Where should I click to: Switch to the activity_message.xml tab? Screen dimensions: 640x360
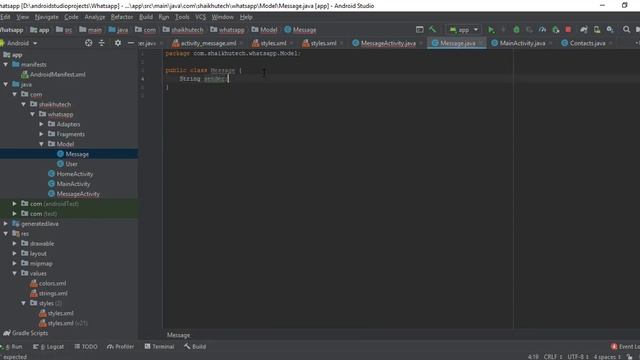(x=208, y=43)
